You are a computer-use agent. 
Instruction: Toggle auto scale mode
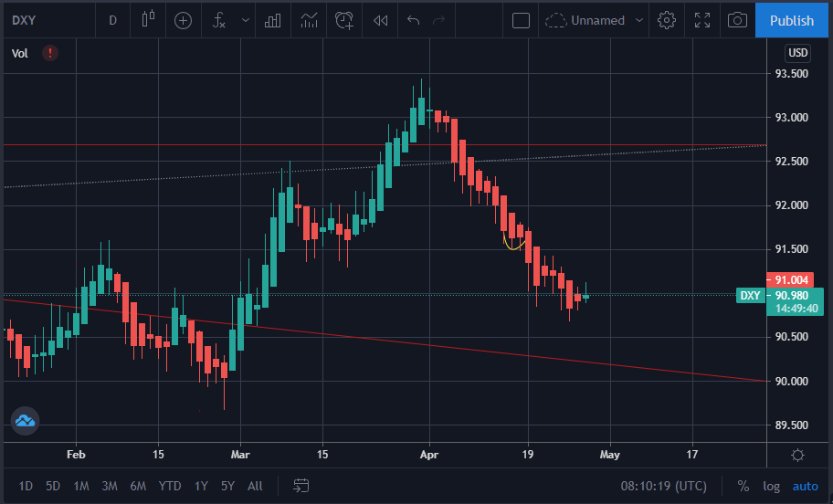click(x=806, y=486)
